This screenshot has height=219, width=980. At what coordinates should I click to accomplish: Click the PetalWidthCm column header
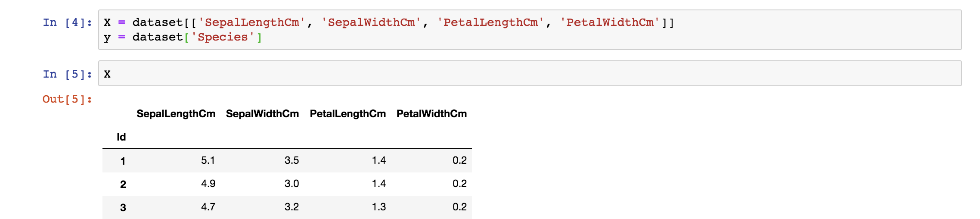click(431, 114)
